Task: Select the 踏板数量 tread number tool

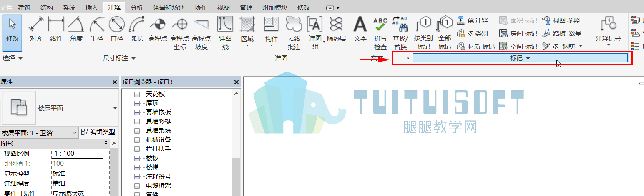Action: pos(562,33)
